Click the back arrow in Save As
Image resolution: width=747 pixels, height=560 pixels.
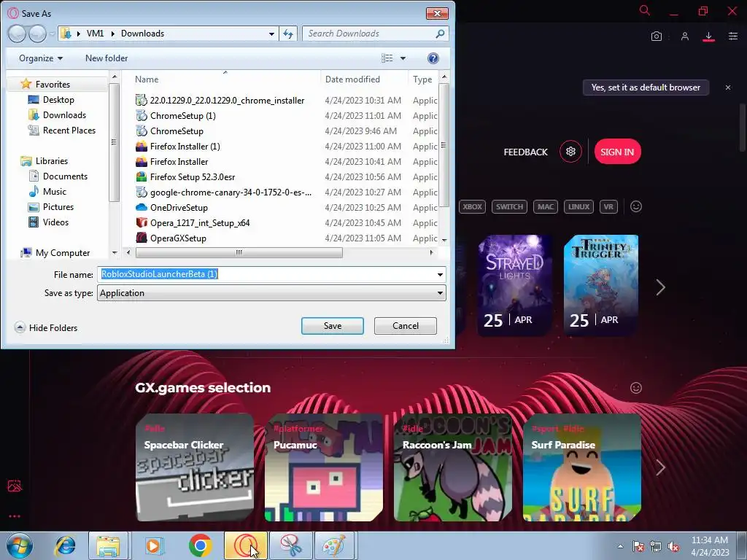click(x=17, y=34)
